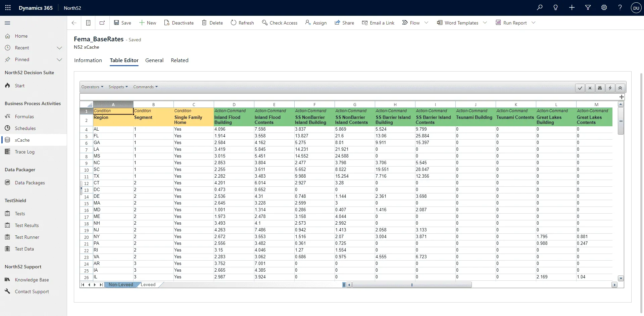
Task: Select the Region header cell
Action: (113, 120)
